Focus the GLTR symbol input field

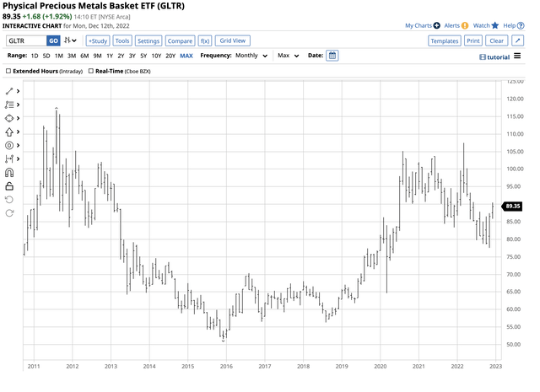pos(26,40)
